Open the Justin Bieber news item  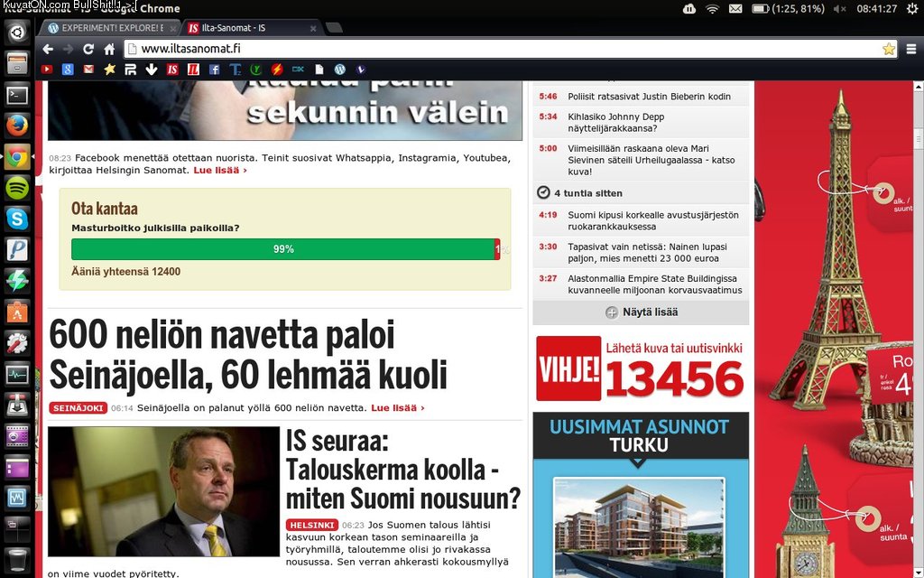click(x=649, y=97)
